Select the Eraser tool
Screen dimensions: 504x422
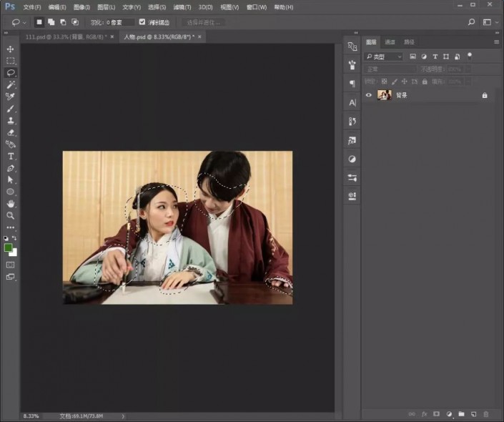(x=10, y=132)
